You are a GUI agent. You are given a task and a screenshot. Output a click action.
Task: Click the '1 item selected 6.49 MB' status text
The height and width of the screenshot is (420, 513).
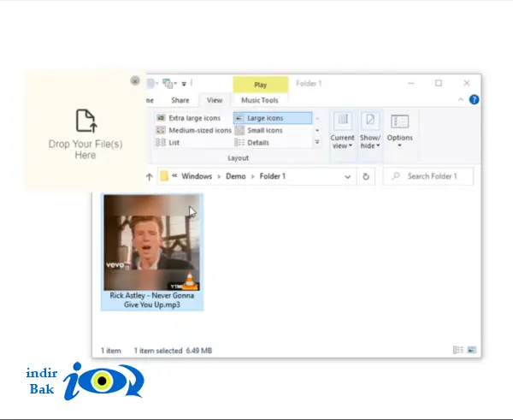click(x=173, y=351)
